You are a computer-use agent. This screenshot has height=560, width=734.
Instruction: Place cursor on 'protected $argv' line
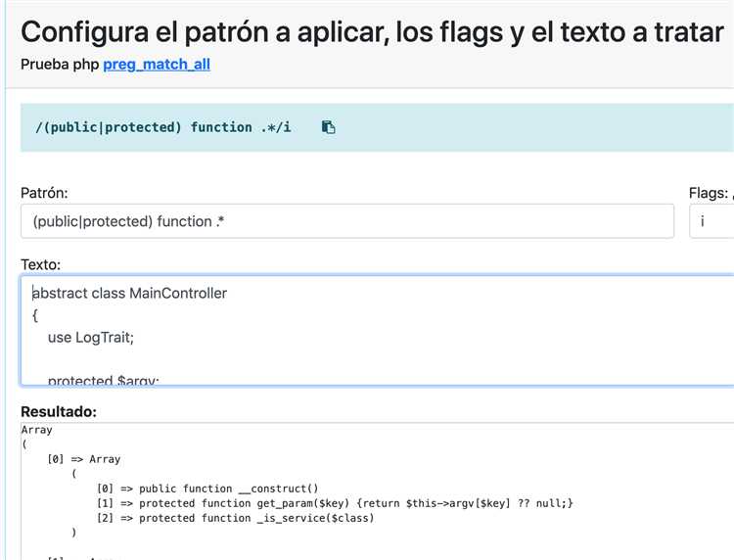click(x=103, y=380)
